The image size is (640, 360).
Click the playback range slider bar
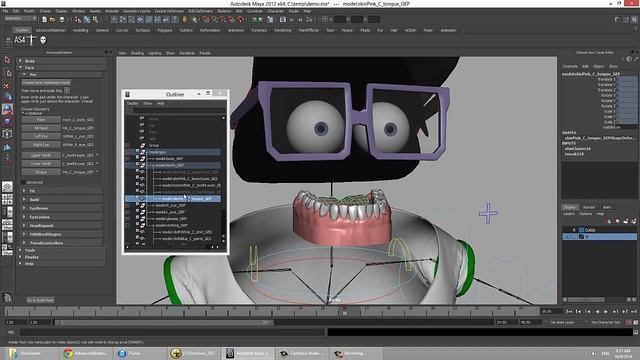pyautogui.click(x=164, y=322)
